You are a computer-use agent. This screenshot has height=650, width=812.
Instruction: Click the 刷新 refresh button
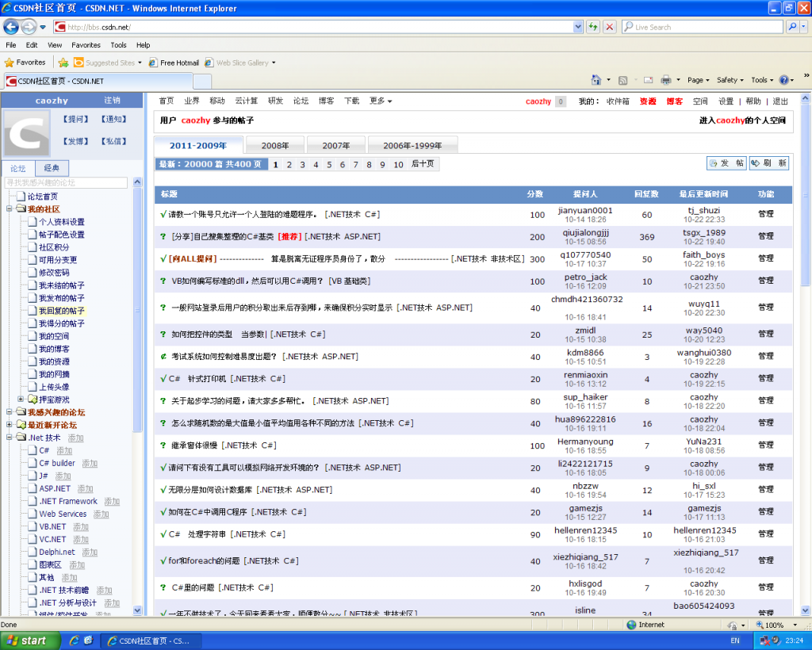[x=769, y=163]
